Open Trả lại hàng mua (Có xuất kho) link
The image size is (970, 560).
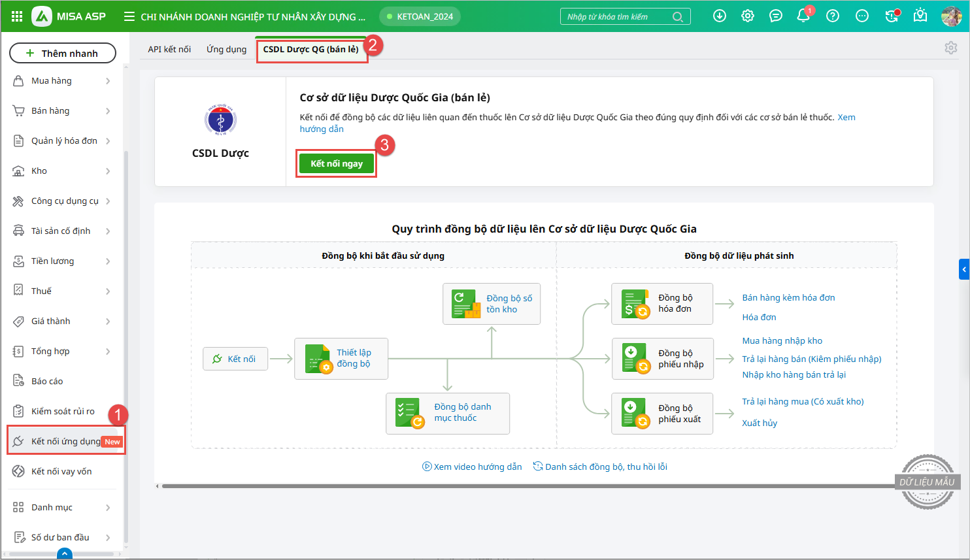[x=803, y=401]
